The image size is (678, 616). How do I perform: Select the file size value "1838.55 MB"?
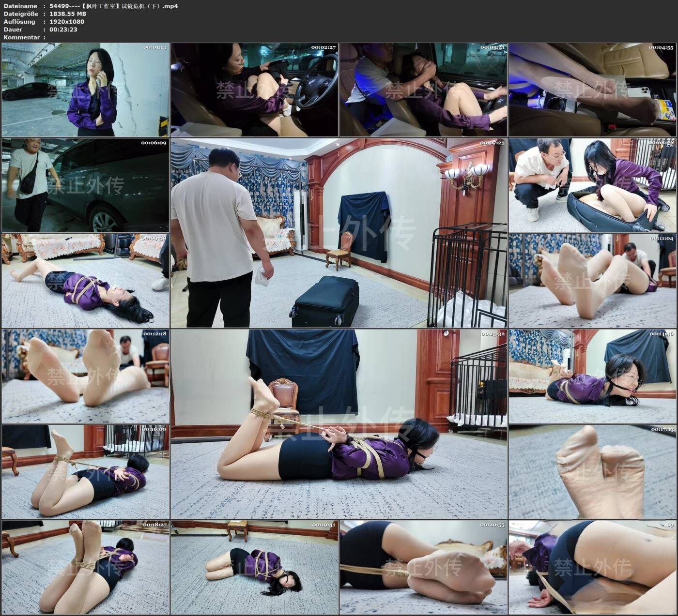(68, 14)
